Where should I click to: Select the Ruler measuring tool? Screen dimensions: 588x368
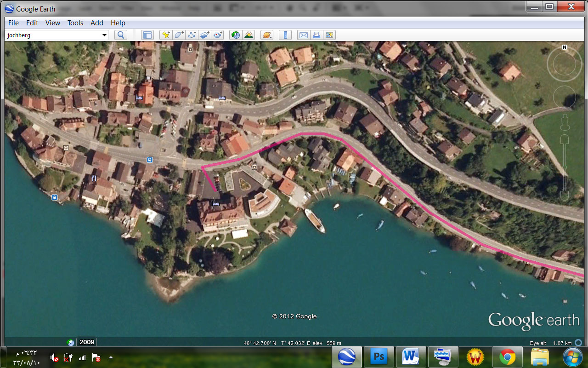tap(285, 35)
